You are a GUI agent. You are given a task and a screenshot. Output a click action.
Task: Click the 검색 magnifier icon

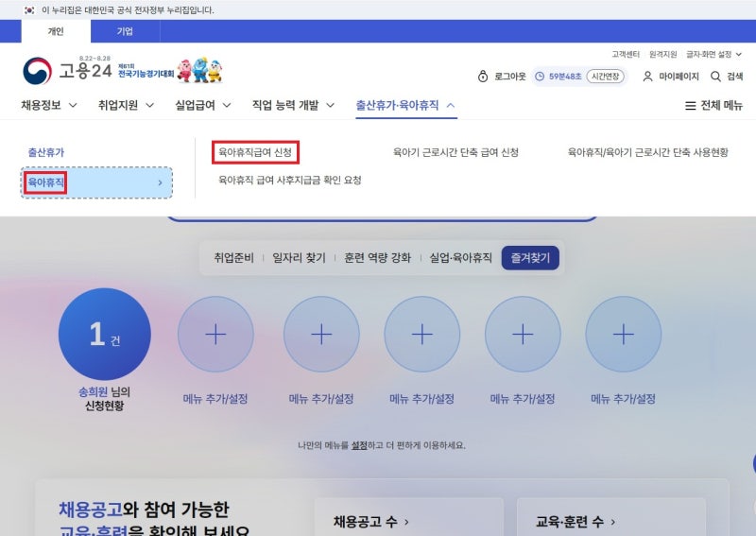click(715, 77)
